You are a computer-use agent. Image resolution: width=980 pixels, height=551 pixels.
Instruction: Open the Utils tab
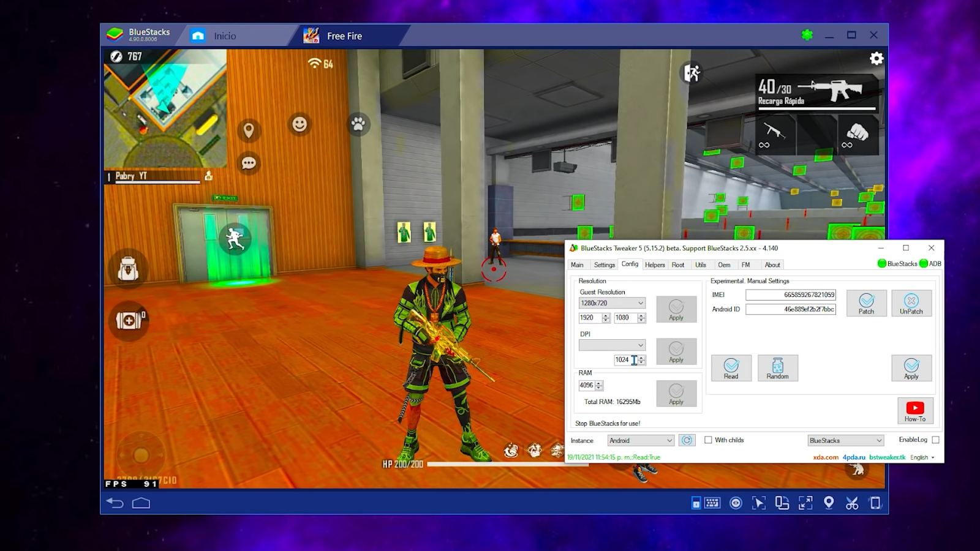click(701, 265)
